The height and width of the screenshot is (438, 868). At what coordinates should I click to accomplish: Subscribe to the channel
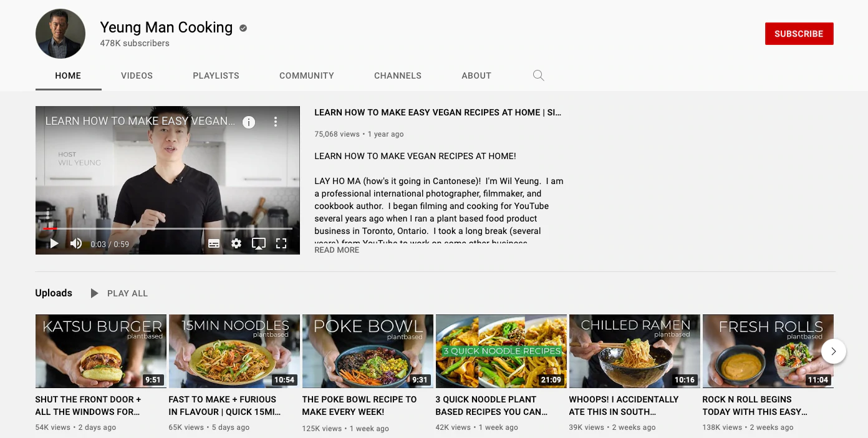pyautogui.click(x=799, y=34)
